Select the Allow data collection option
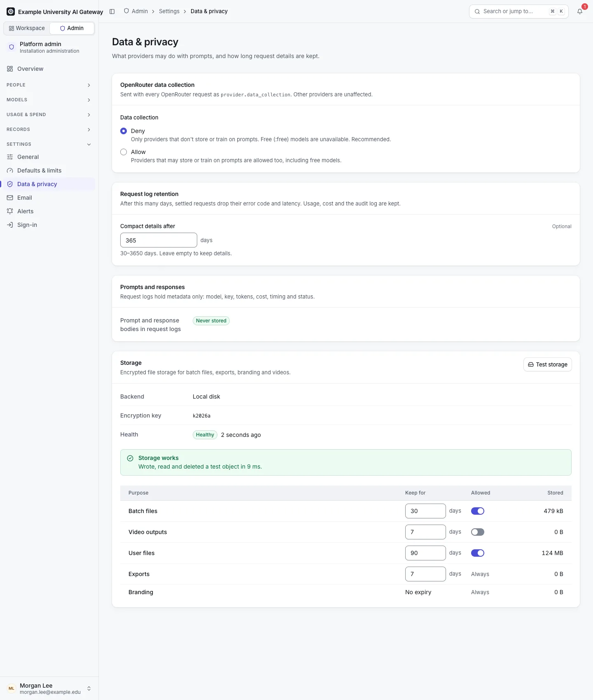Image resolution: width=593 pixels, height=700 pixels. [x=124, y=152]
